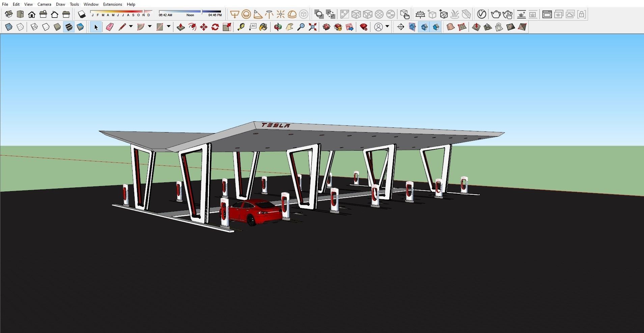Viewport: 644px width, 333px height.
Task: Enable Monochrome face style
Action: [x=80, y=27]
